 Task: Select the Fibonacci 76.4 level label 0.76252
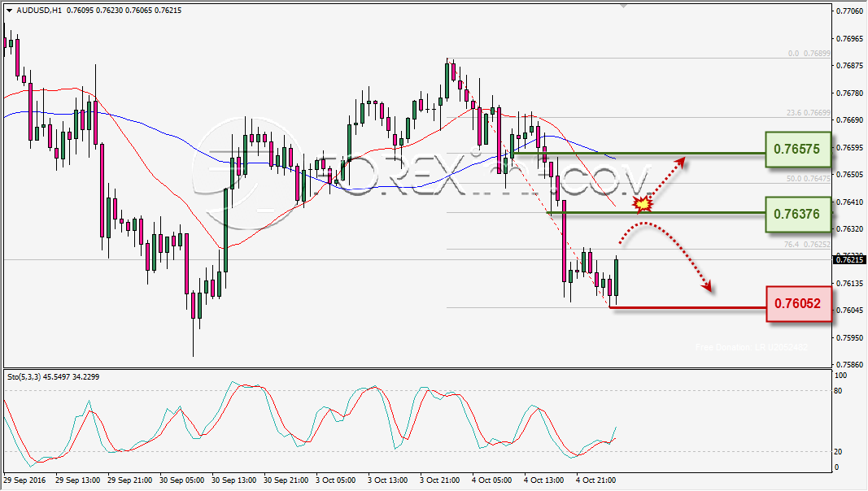807,245
